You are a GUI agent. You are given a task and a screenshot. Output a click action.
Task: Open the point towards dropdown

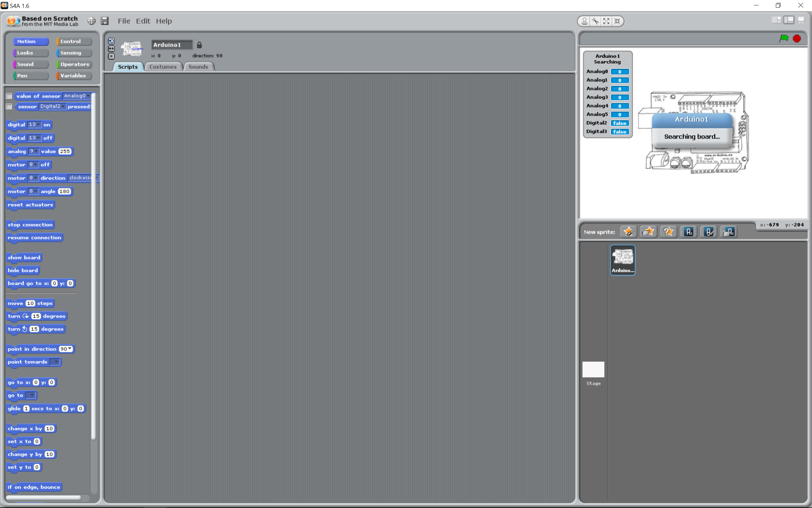[55, 362]
